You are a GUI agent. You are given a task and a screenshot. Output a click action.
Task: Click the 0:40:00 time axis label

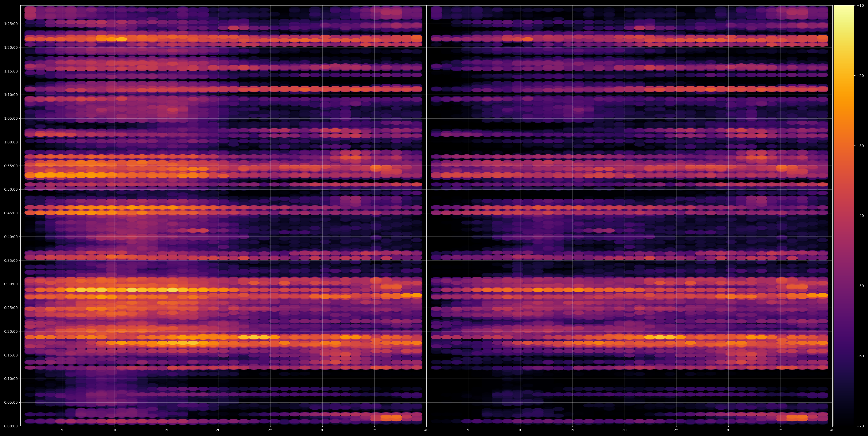pos(11,237)
